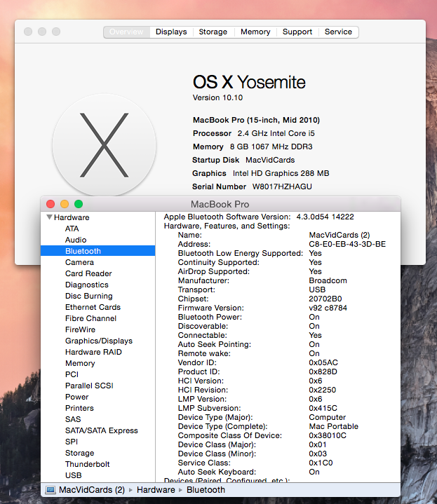This screenshot has width=437, height=504.
Task: Click the Mac Portable device type value
Action: tap(334, 426)
